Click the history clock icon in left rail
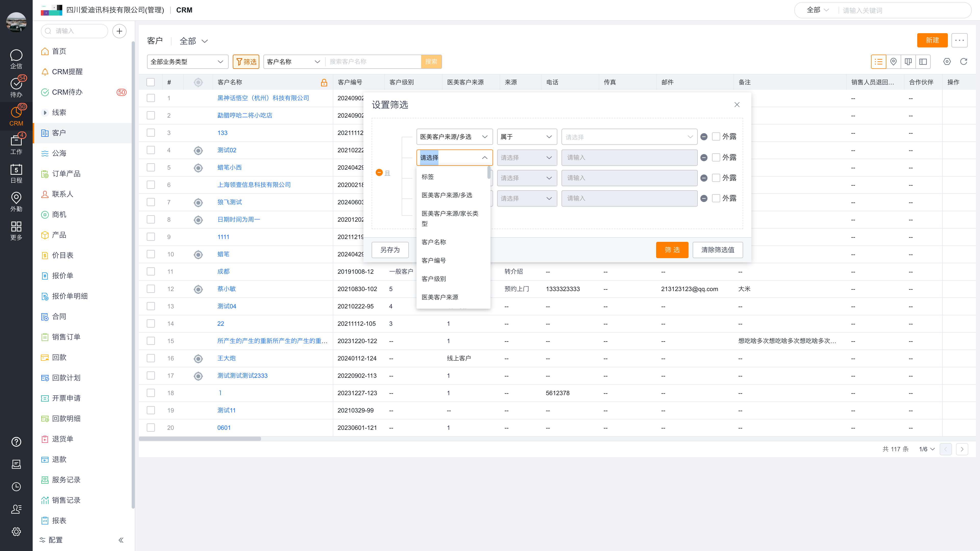The width and height of the screenshot is (980, 551). click(16, 487)
